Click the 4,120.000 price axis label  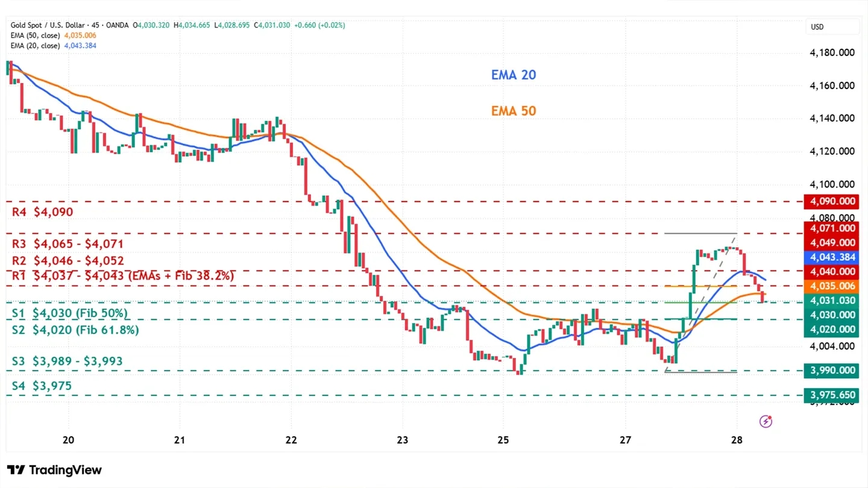click(x=831, y=151)
